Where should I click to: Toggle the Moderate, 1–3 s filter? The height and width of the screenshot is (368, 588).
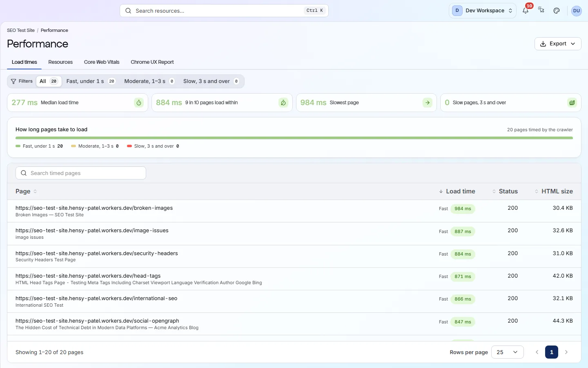tap(149, 81)
